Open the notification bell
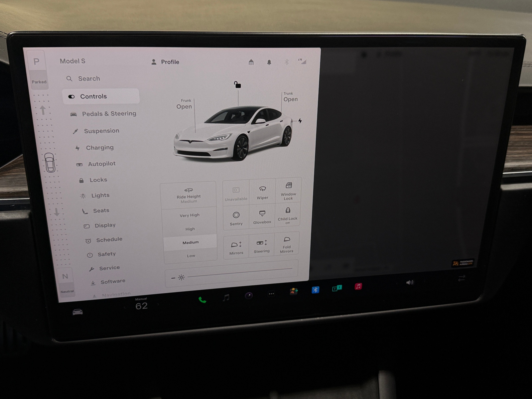Image resolution: width=532 pixels, height=399 pixels. point(269,62)
